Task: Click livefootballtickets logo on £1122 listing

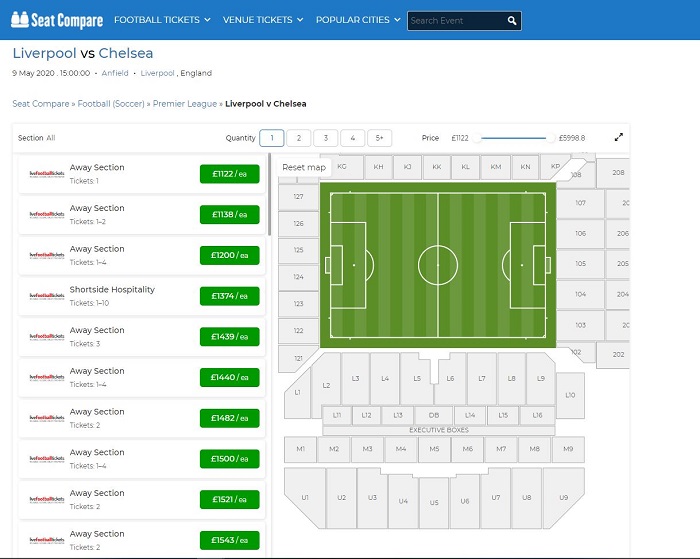Action: (x=47, y=174)
